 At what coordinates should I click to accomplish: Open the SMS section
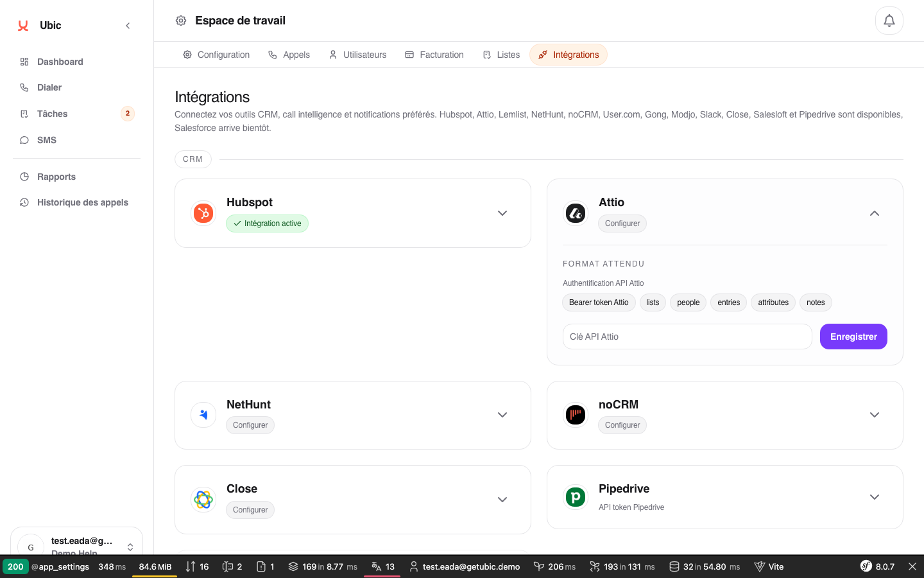click(76, 140)
